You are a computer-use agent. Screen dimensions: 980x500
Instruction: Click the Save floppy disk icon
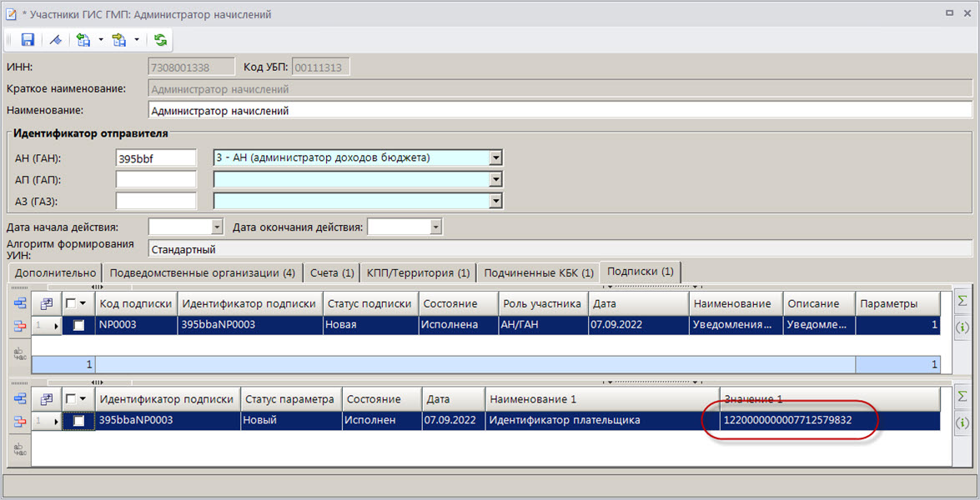pyautogui.click(x=28, y=40)
